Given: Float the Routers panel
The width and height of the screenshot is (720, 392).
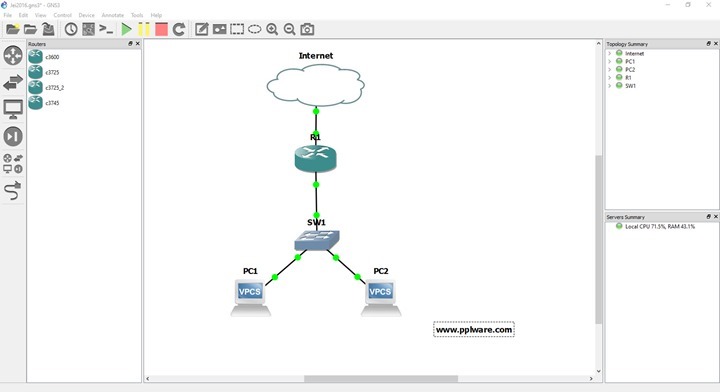Looking at the screenshot, I should click(x=130, y=44).
